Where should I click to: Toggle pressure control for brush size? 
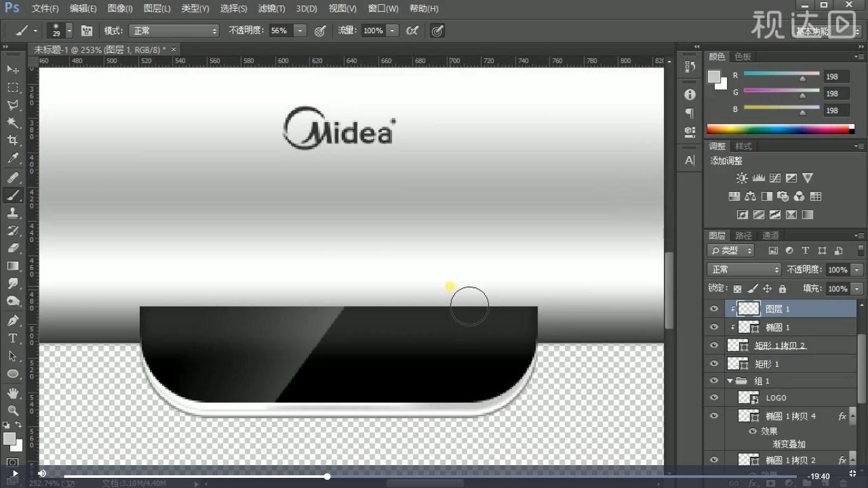click(437, 30)
